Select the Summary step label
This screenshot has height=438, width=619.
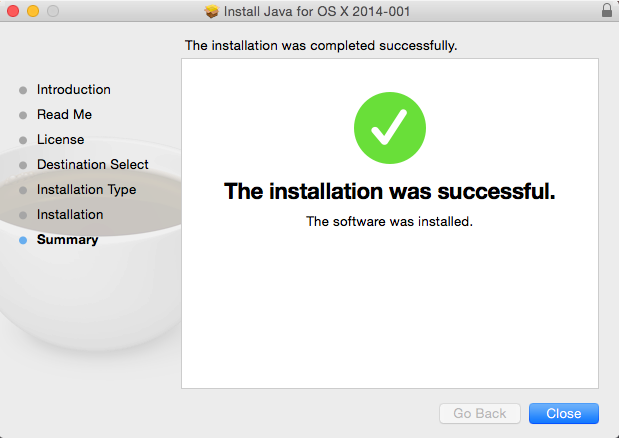tap(68, 240)
